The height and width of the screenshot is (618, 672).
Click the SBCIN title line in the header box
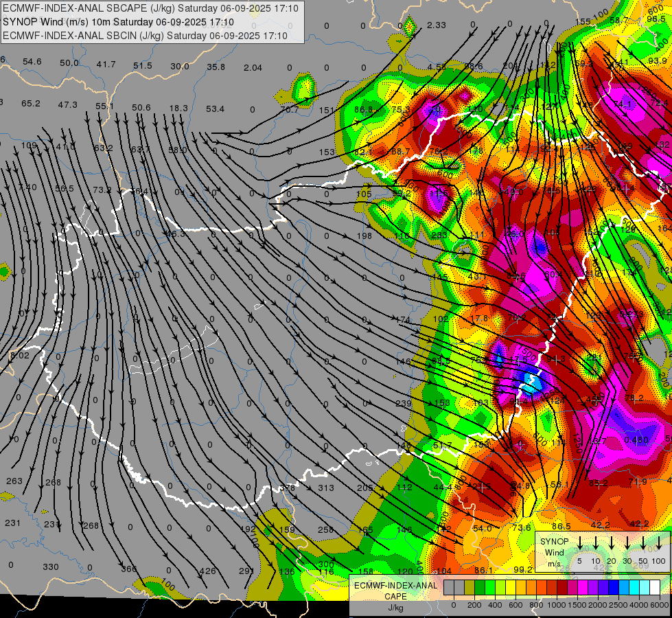point(145,36)
